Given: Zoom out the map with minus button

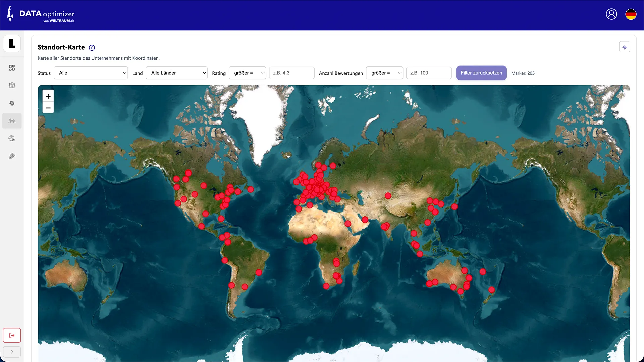Looking at the screenshot, I should tap(48, 108).
